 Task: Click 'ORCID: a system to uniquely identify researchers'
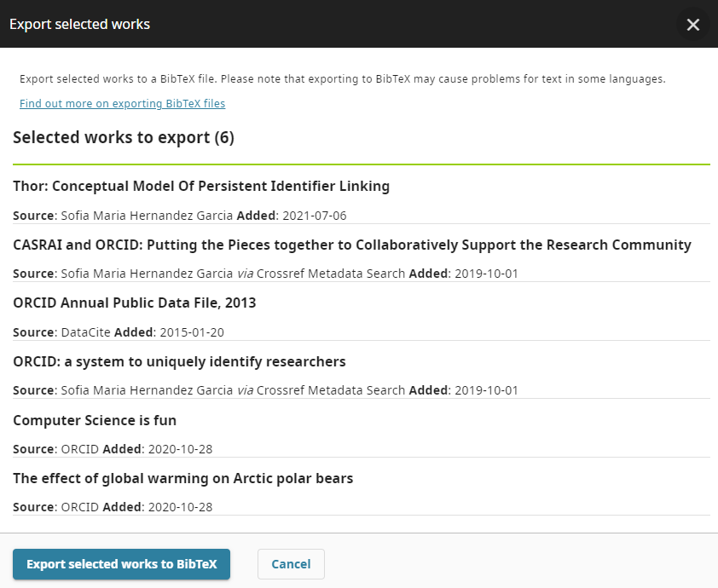pyautogui.click(x=179, y=361)
